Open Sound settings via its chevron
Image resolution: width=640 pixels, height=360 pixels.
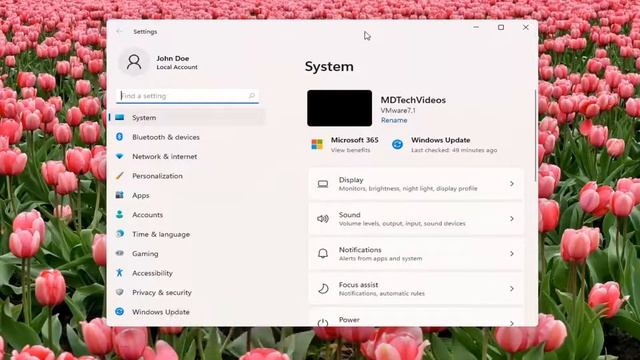511,219
